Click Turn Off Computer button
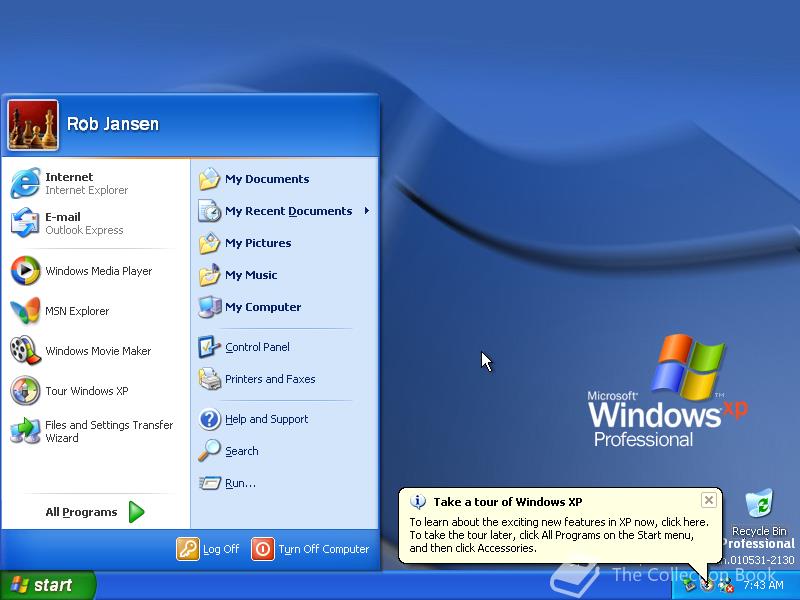 tap(310, 549)
